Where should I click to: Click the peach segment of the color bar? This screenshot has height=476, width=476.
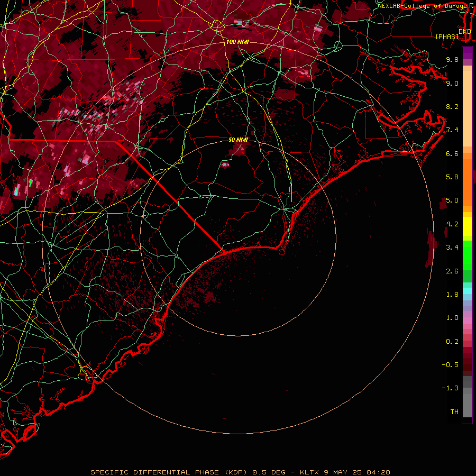(x=467, y=106)
